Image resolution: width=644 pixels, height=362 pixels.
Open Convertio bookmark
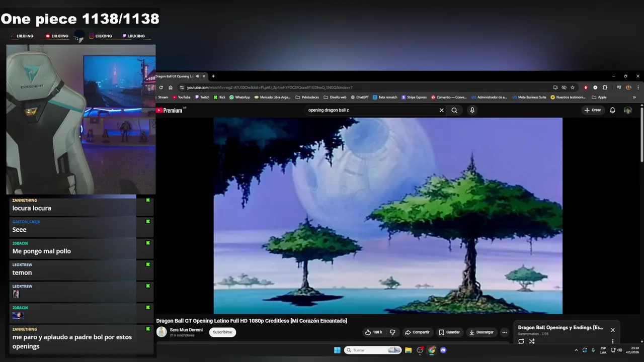point(449,97)
